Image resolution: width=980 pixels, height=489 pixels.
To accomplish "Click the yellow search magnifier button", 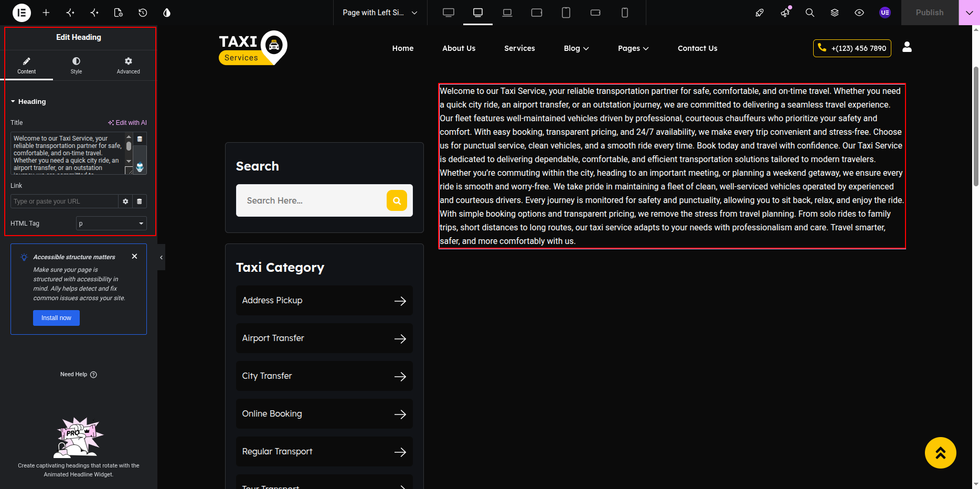I will tap(397, 200).
